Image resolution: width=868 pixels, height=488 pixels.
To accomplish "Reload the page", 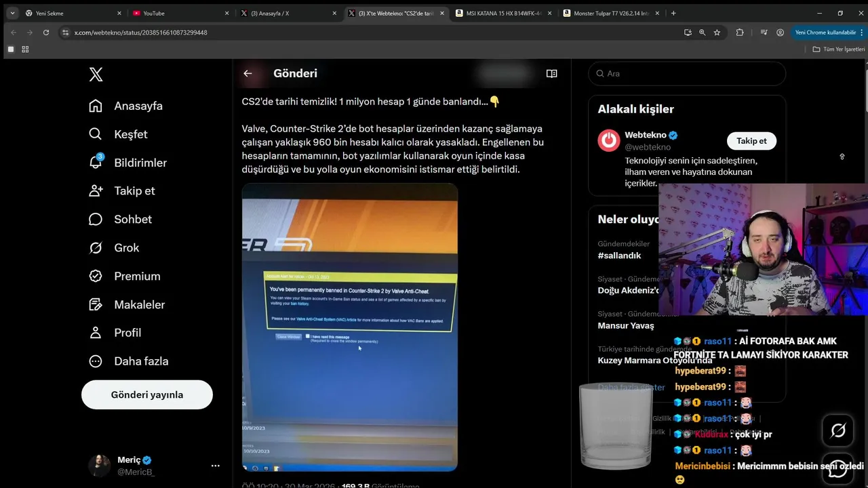I will (x=46, y=33).
